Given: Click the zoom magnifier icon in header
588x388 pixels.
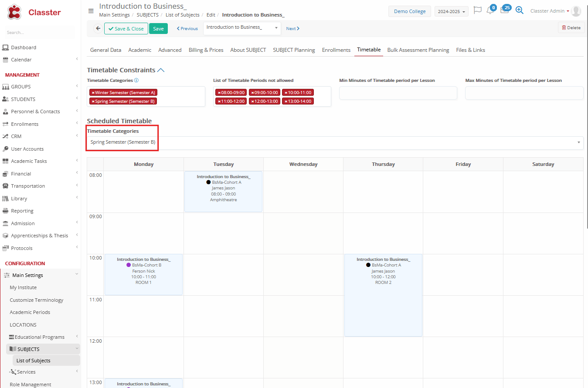Looking at the screenshot, I should 519,10.
